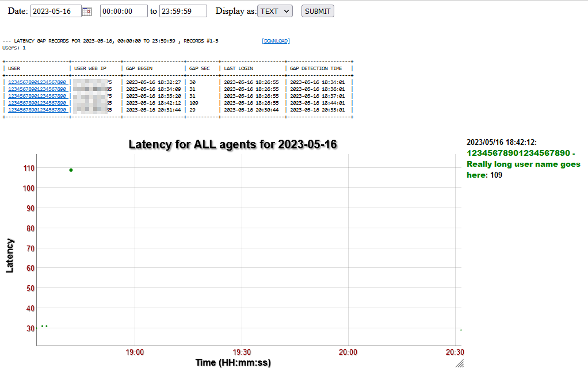
Task: Click gap sec value 109
Action: [194, 103]
